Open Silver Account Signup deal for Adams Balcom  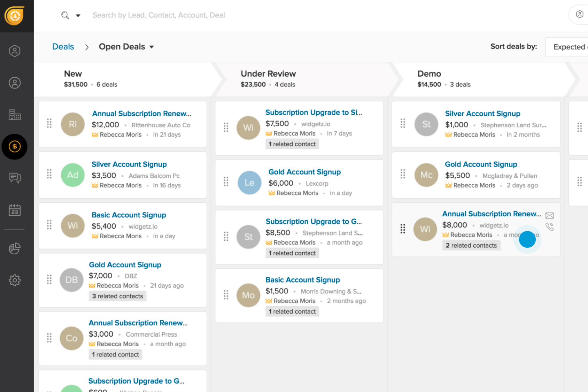click(129, 164)
